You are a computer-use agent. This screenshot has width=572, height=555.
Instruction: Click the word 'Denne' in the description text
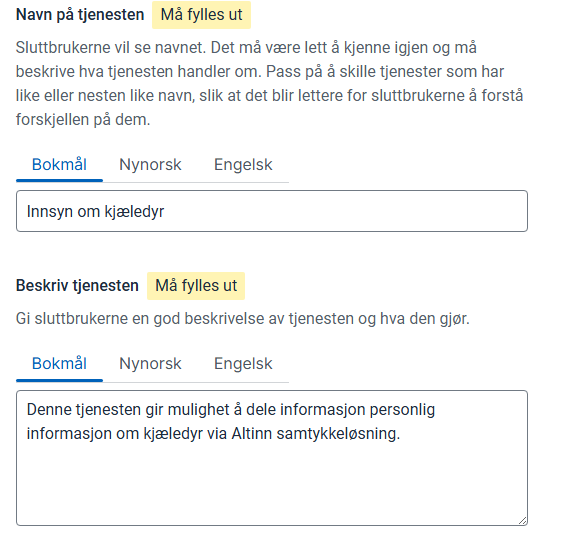[49, 410]
